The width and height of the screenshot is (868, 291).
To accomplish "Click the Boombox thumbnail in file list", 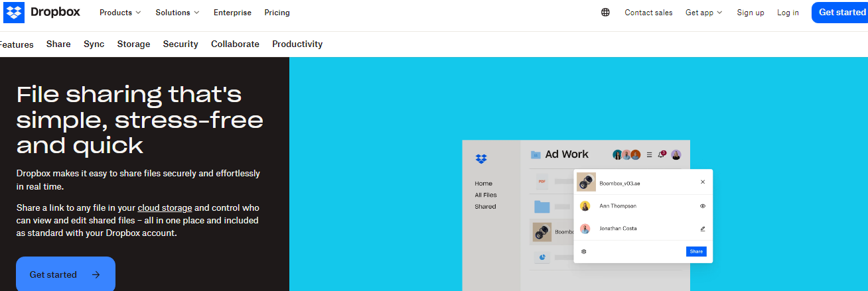I will coord(542,232).
